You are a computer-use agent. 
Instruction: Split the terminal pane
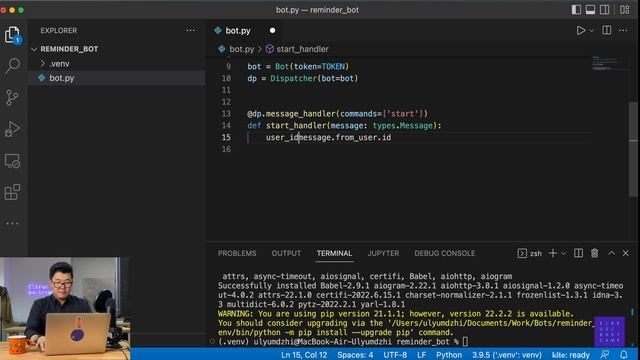tap(578, 253)
